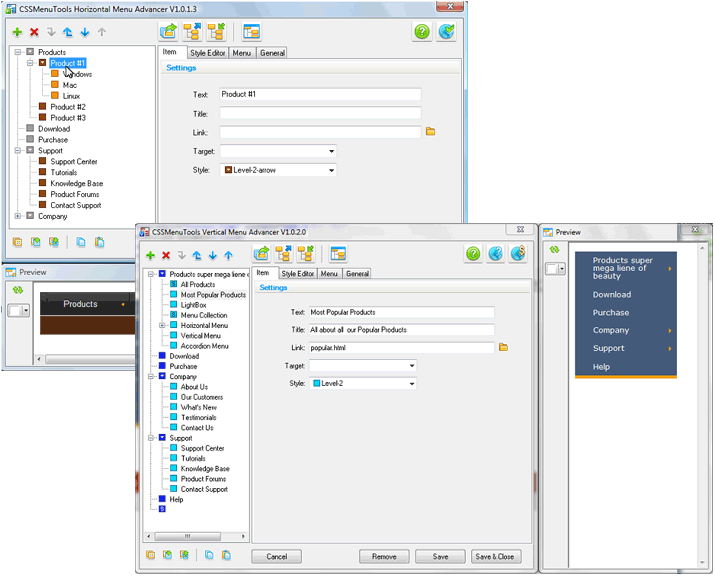Click the layout template icon in Vertical Menu Advancer
The height and width of the screenshot is (576, 715).
point(338,254)
